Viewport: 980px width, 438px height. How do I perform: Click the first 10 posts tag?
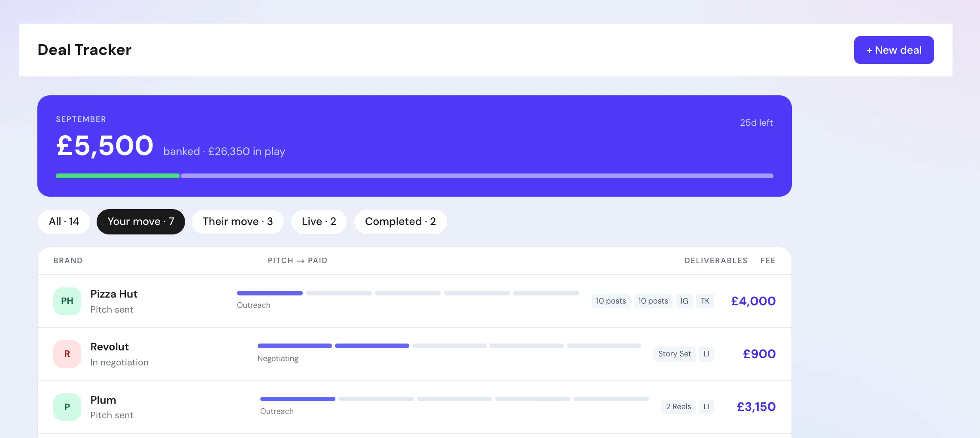(x=611, y=301)
